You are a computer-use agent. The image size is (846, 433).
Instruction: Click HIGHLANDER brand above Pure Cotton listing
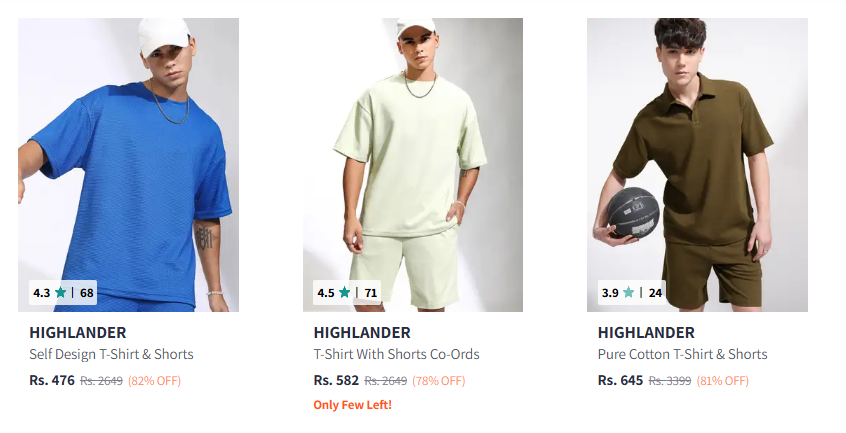click(646, 333)
